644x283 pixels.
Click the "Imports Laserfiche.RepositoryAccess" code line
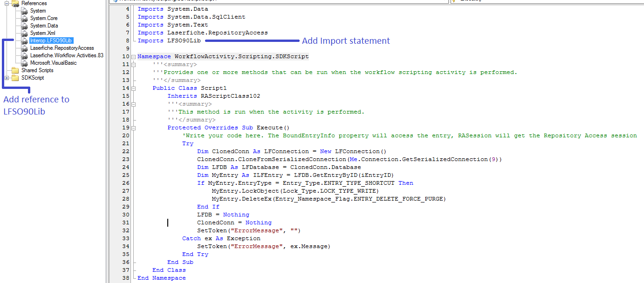tap(203, 33)
